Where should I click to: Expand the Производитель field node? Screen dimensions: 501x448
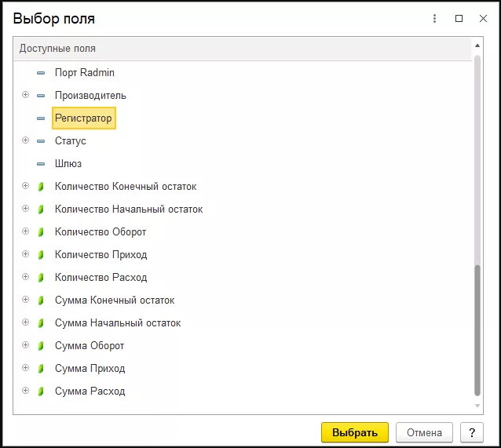point(25,95)
